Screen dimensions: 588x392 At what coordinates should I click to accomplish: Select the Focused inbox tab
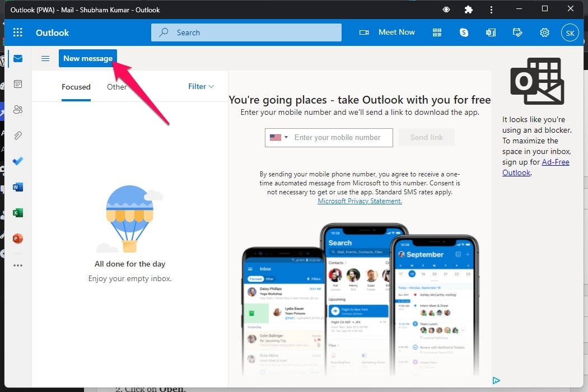coord(76,87)
